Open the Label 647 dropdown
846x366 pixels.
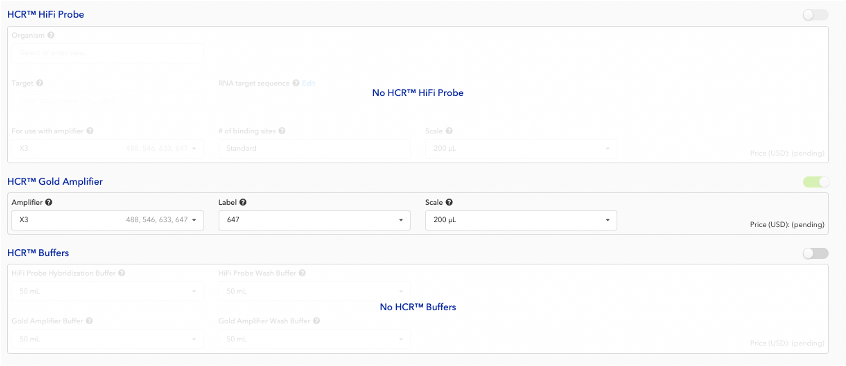pos(315,220)
